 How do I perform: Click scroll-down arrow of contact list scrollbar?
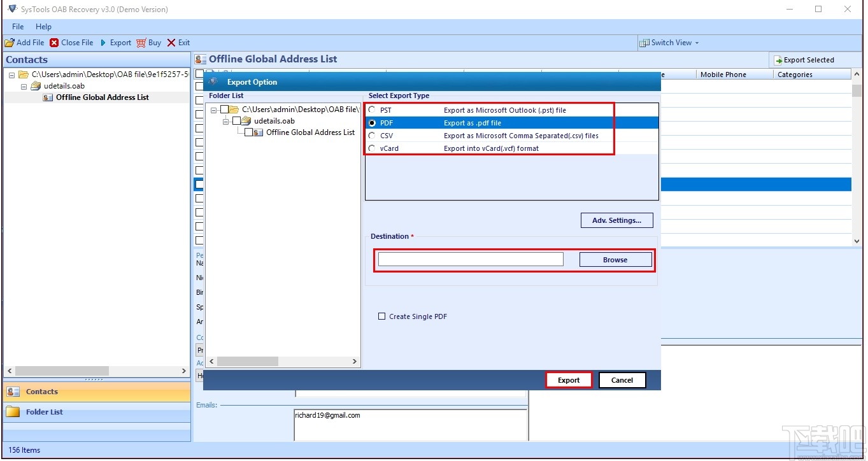(x=857, y=241)
